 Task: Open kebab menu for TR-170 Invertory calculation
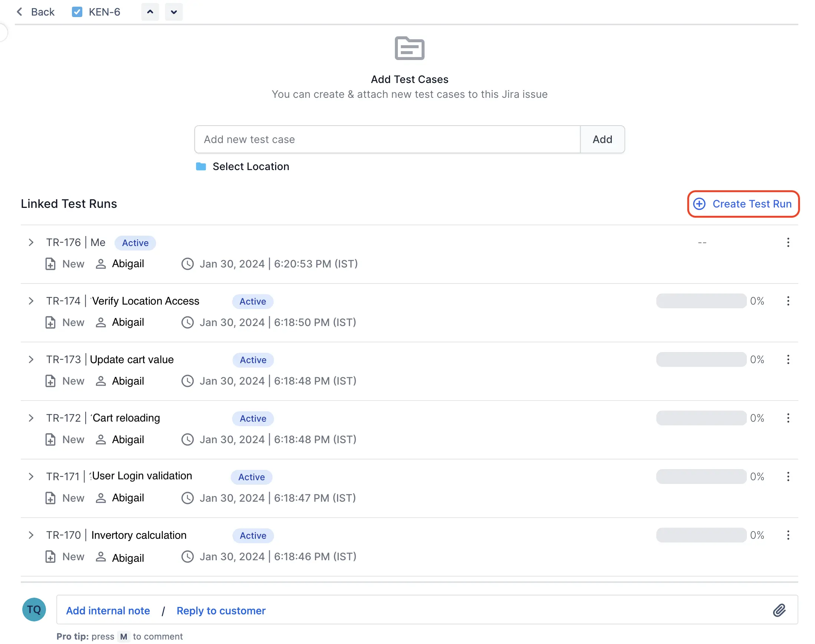(x=788, y=535)
